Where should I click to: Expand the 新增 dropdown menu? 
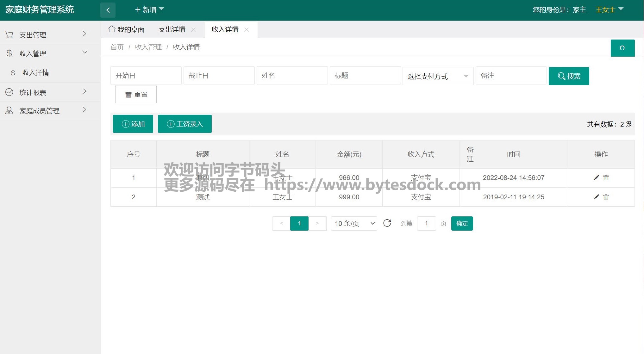149,9
